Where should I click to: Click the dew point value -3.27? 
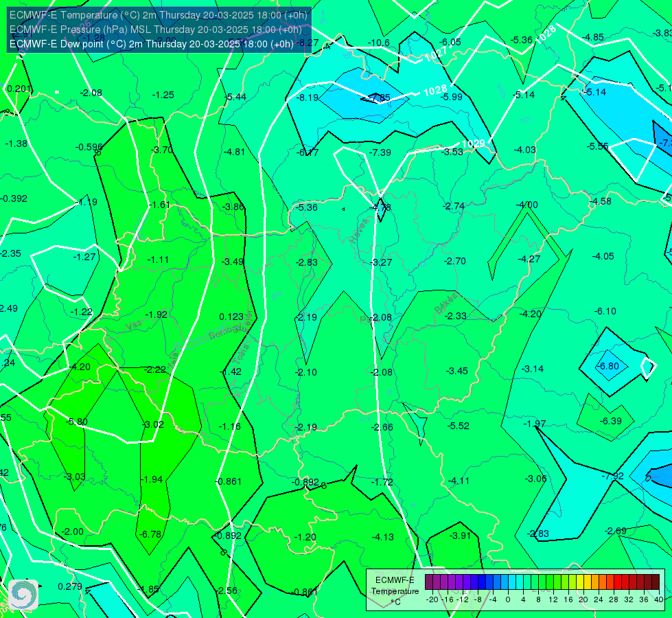(x=381, y=262)
